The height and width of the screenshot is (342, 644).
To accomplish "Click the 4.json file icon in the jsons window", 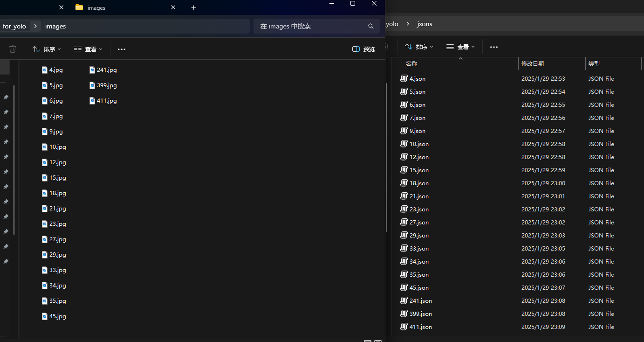I will point(404,78).
